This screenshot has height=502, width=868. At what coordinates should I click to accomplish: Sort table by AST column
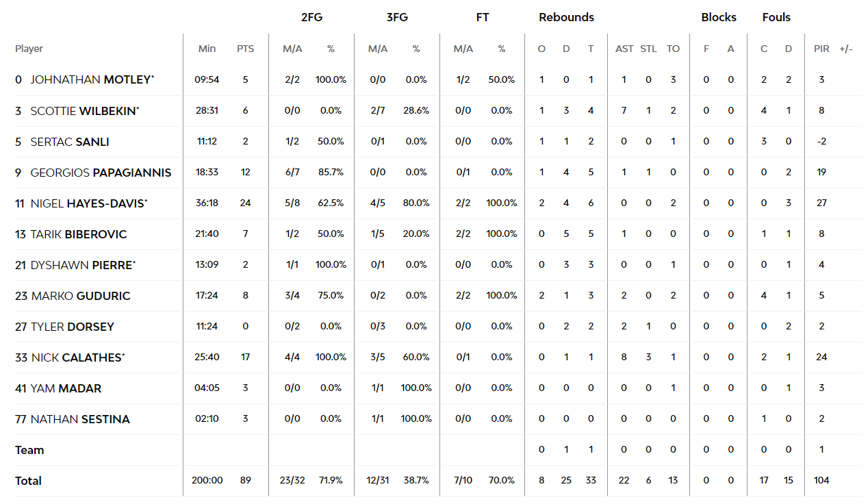click(624, 49)
